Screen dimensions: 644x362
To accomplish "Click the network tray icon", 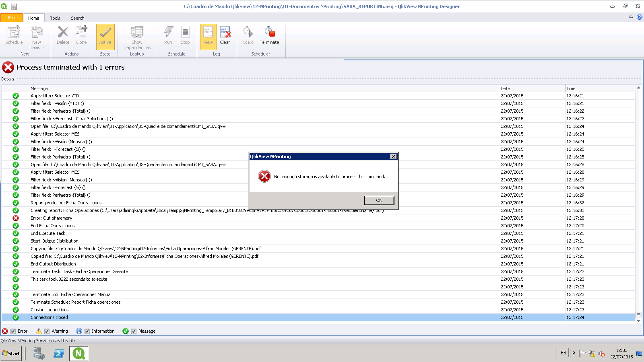I will [x=592, y=354].
